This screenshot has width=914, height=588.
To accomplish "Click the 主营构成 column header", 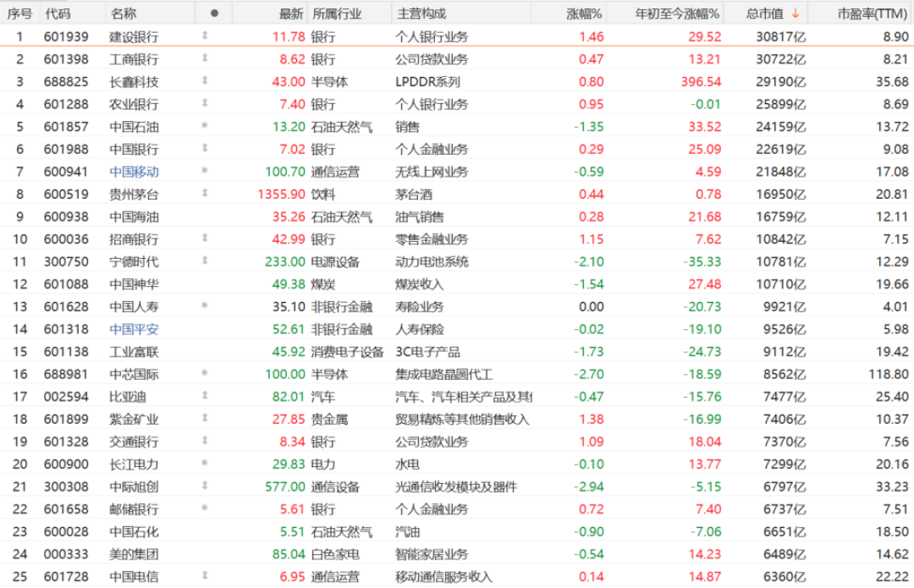I will pos(421,14).
